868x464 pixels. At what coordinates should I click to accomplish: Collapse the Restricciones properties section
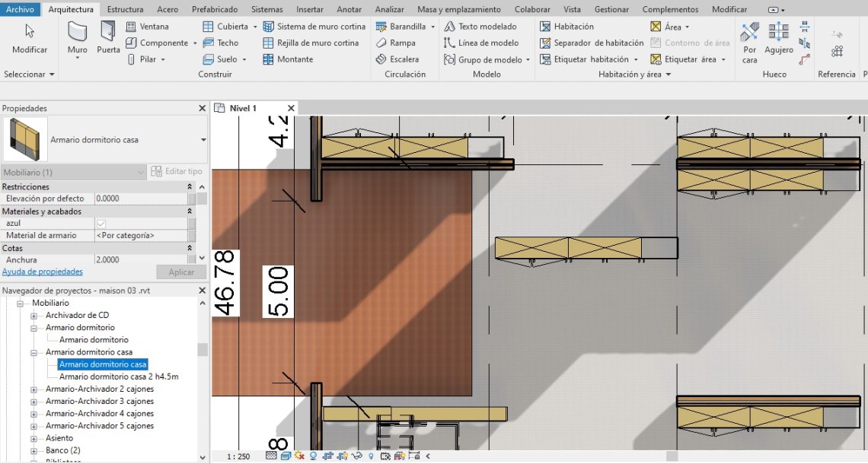(190, 186)
